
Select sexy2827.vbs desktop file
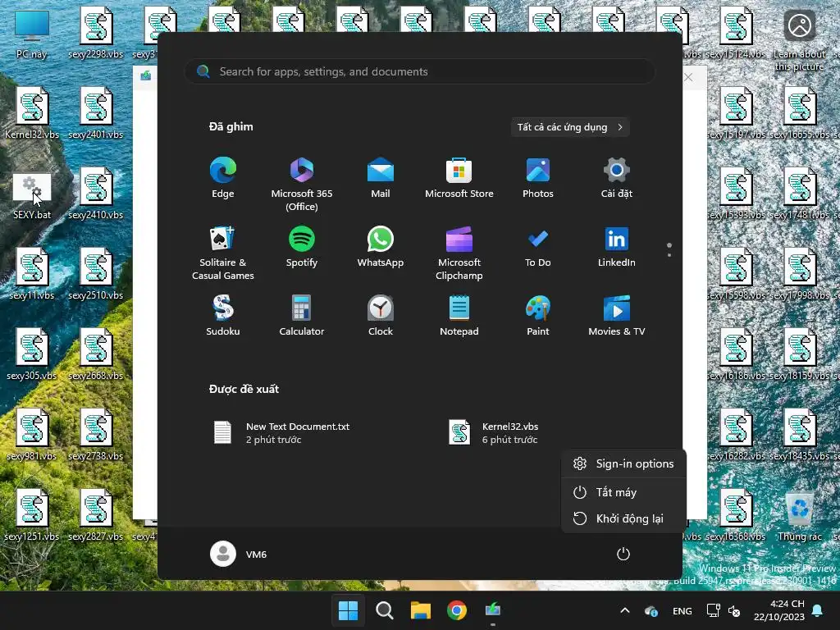(x=96, y=515)
